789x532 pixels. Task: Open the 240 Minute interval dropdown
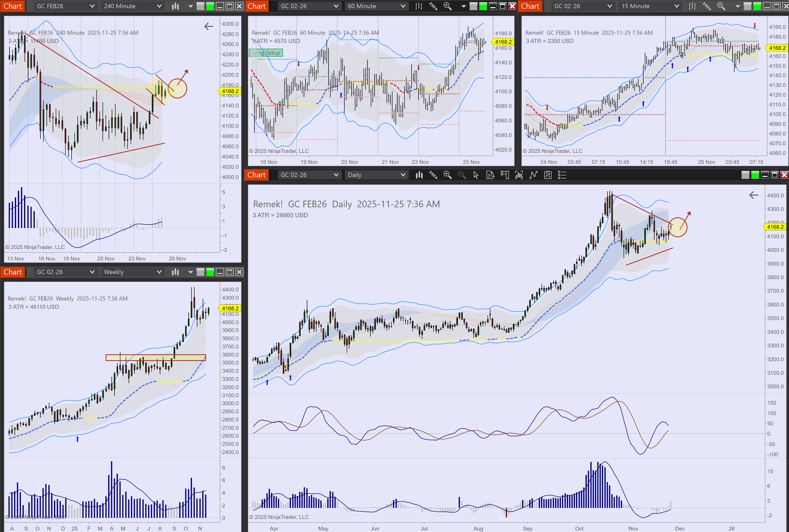click(x=132, y=6)
